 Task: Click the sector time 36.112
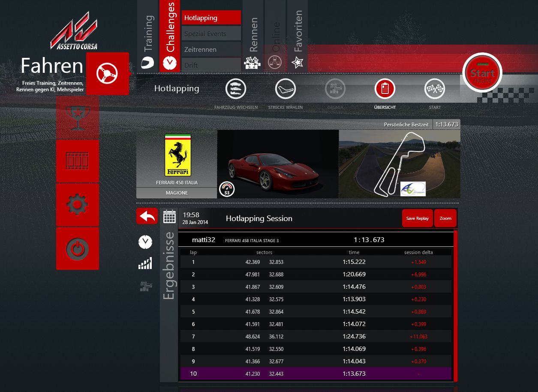point(276,337)
